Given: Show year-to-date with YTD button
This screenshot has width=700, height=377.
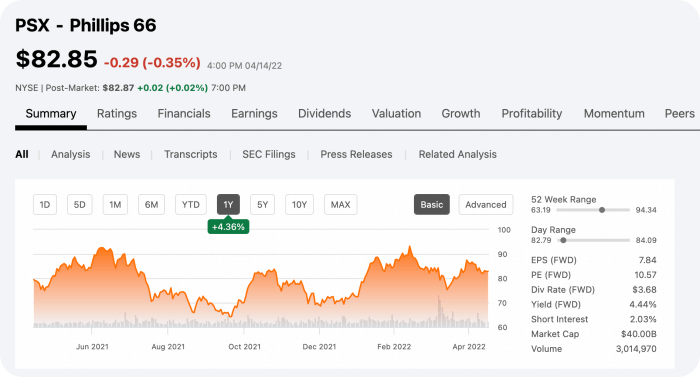Looking at the screenshot, I should coord(191,205).
